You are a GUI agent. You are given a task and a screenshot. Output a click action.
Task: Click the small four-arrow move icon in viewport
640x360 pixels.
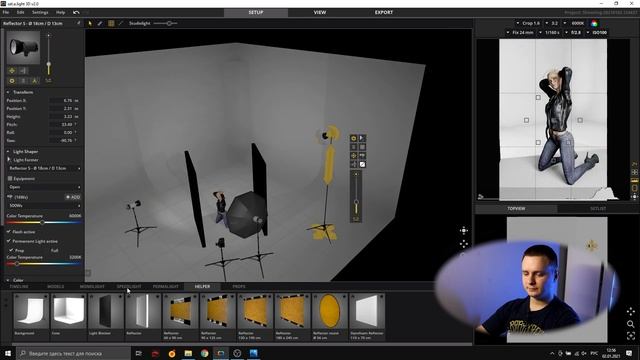(464, 244)
